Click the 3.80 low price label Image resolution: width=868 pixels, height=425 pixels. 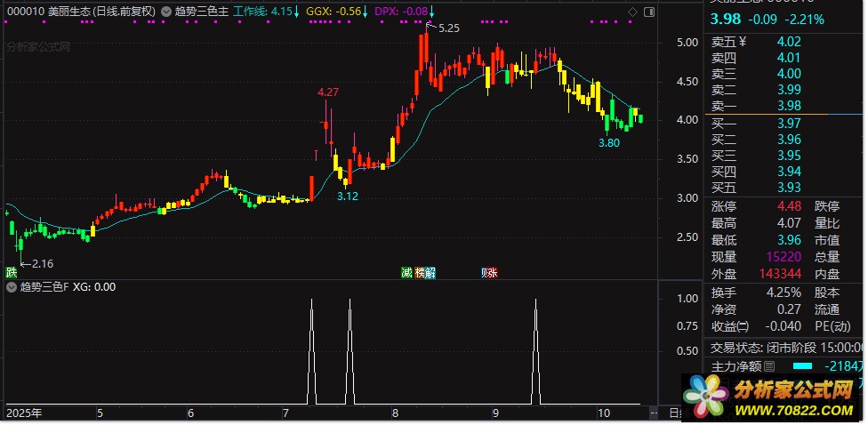coord(609,143)
